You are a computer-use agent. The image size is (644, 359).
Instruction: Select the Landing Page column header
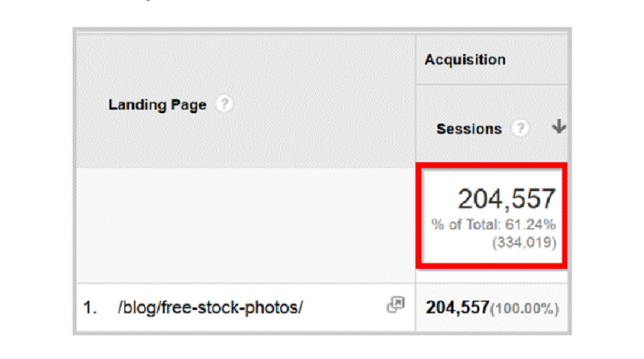click(158, 105)
